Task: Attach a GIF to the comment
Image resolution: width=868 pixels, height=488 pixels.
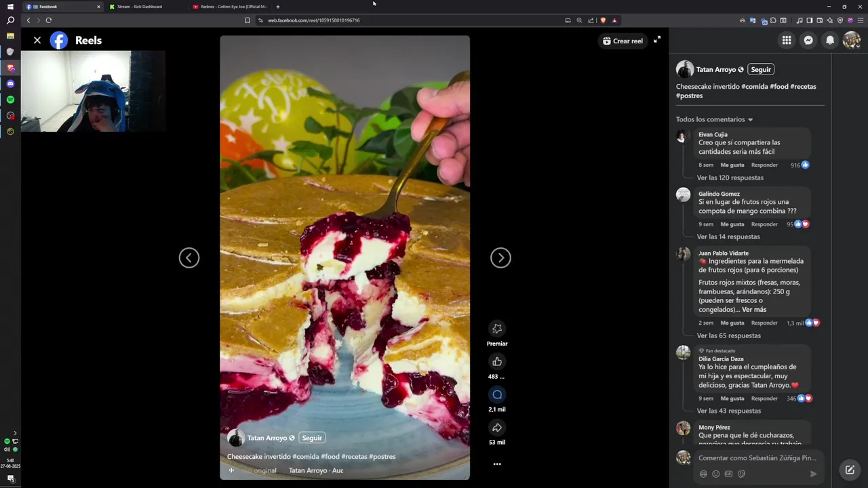Action: point(728,474)
